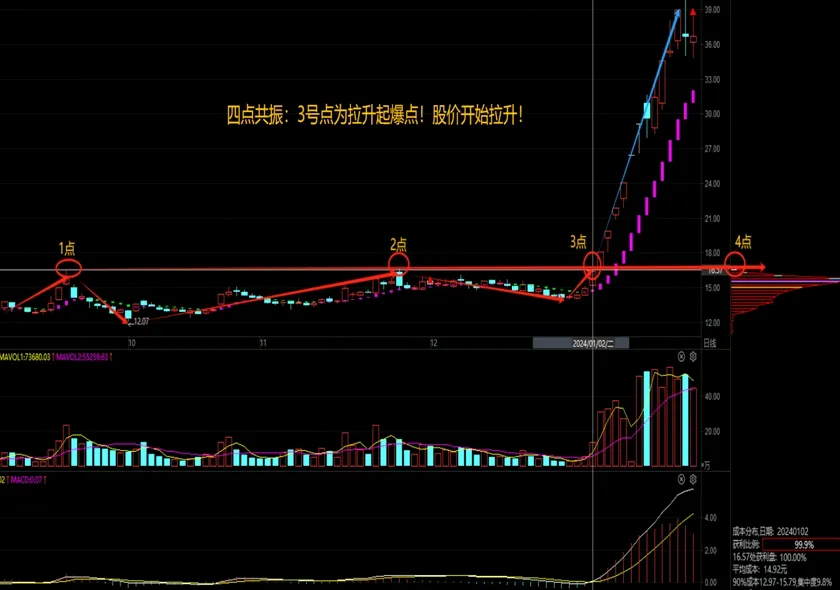The image size is (840, 590).
Task: Click the 27.00 price axis value
Action: coord(712,148)
